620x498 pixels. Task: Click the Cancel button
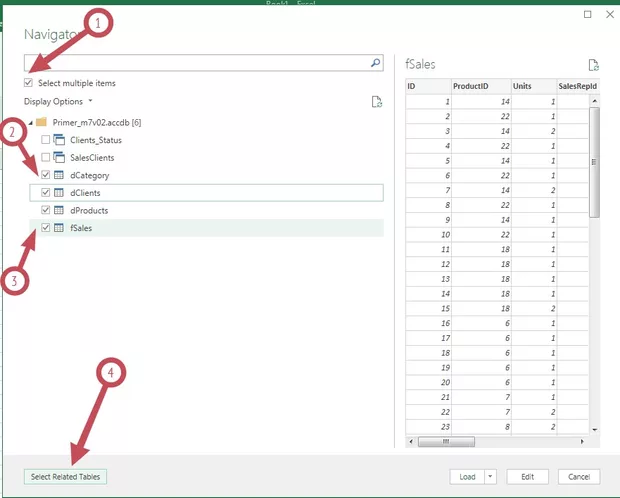point(579,477)
